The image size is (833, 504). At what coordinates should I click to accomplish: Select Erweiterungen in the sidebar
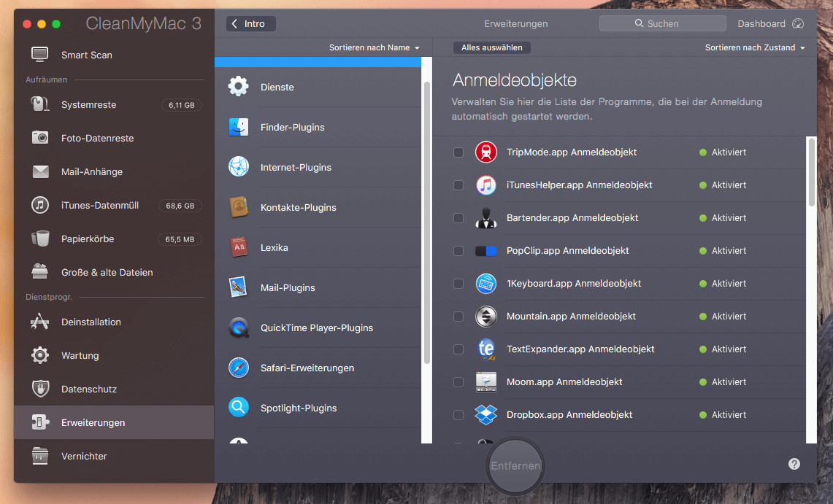(114, 422)
